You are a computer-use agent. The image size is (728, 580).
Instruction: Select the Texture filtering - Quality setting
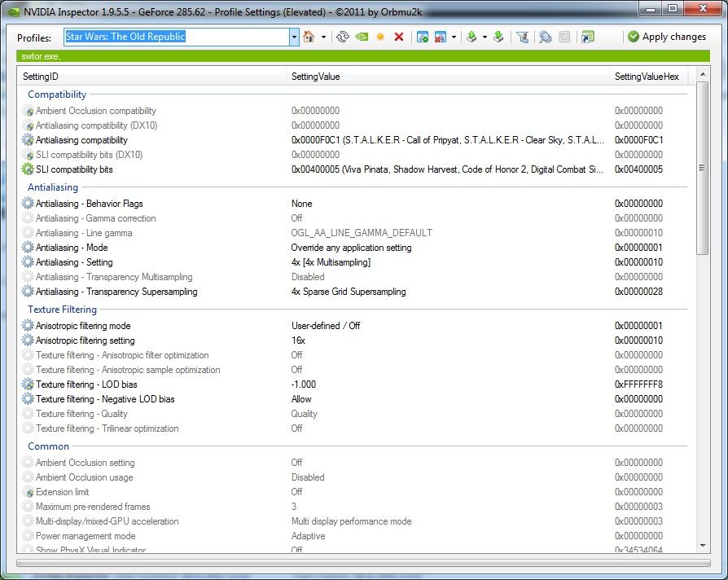pyautogui.click(x=81, y=414)
